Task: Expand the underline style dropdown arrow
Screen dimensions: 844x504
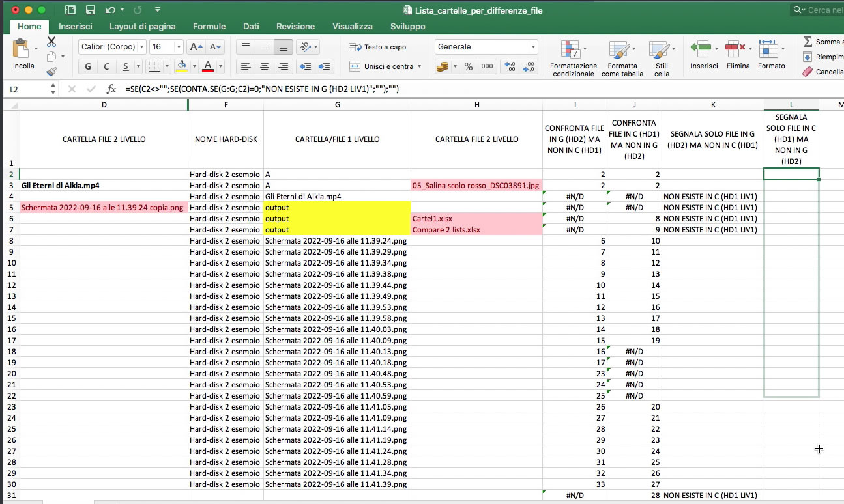Action: 138,66
